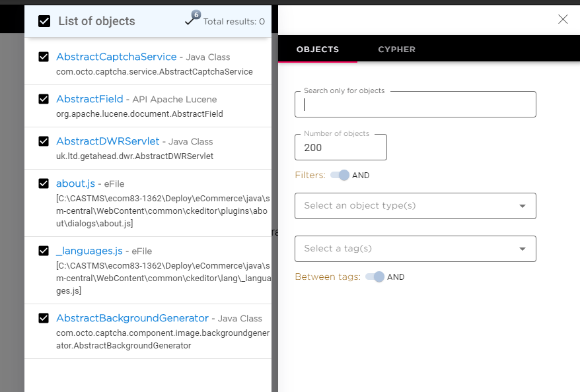Uncheck the AbstractCaptchaService checkbox
This screenshot has width=580, height=392.
(44, 57)
